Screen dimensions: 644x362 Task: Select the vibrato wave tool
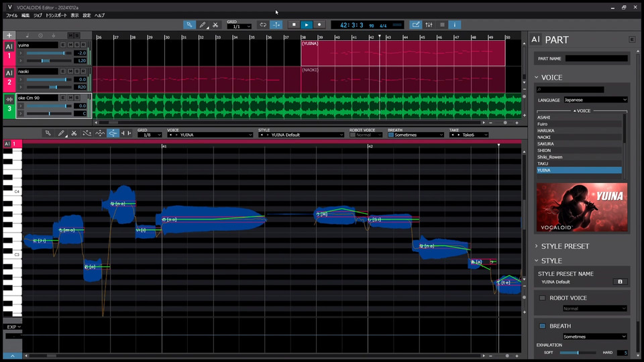point(100,133)
